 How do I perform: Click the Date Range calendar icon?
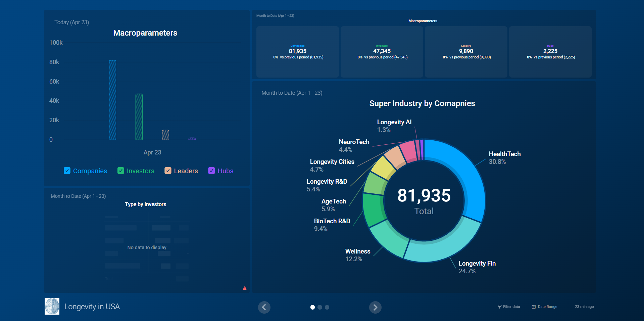point(534,307)
